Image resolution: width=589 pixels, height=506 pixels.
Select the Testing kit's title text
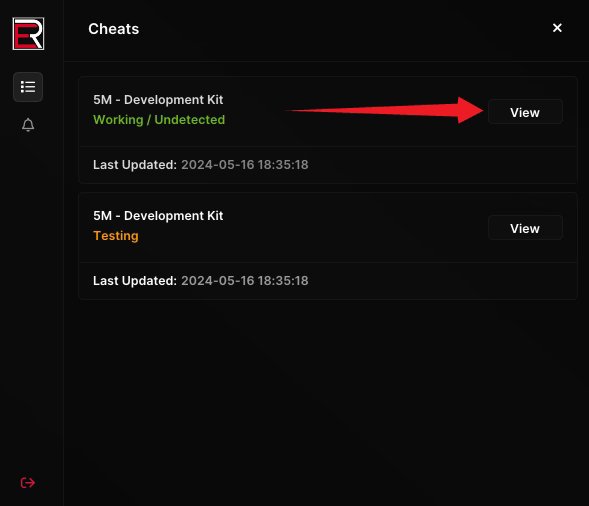158,216
